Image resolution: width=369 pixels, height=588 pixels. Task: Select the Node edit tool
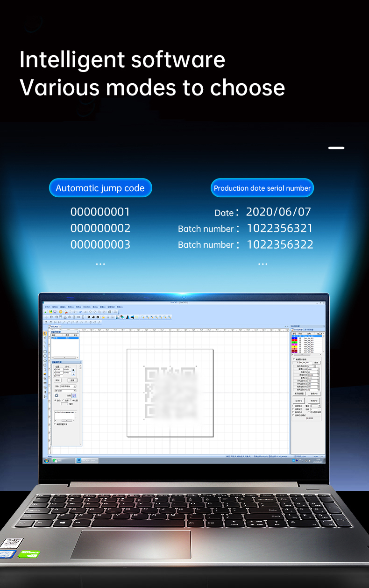pyautogui.click(x=45, y=338)
